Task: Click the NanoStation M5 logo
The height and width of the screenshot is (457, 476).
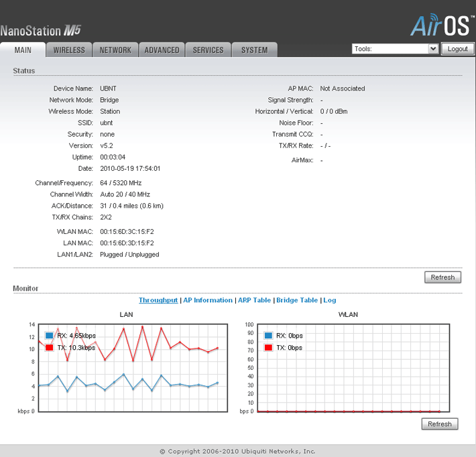Action: pos(41,31)
